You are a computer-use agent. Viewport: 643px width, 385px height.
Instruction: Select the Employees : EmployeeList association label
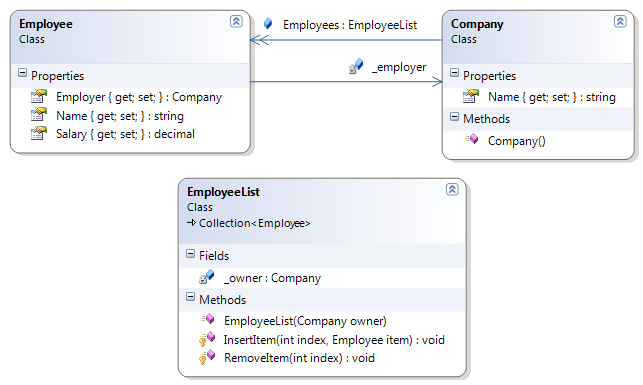click(350, 25)
